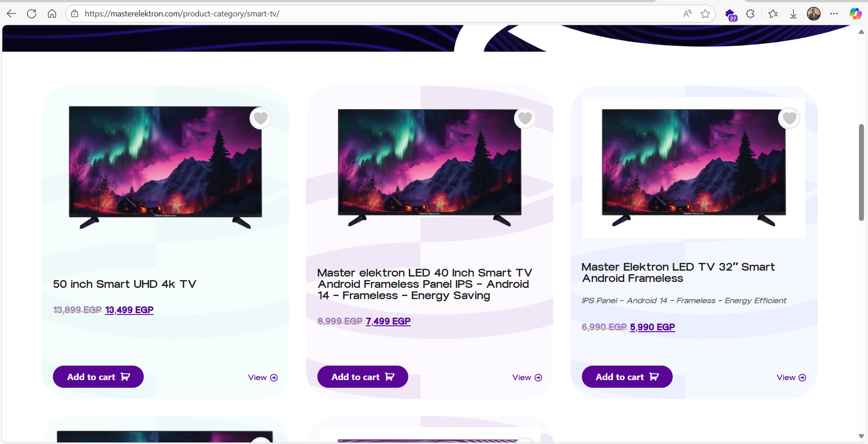Open the Copilot sidebar icon
This screenshot has height=444, width=868.
(856, 14)
